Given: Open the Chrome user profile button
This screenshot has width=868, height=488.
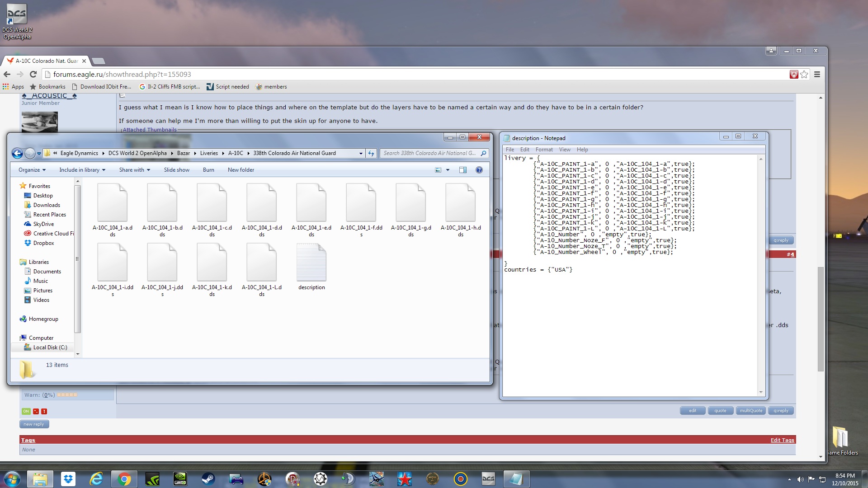Looking at the screenshot, I should click(771, 51).
